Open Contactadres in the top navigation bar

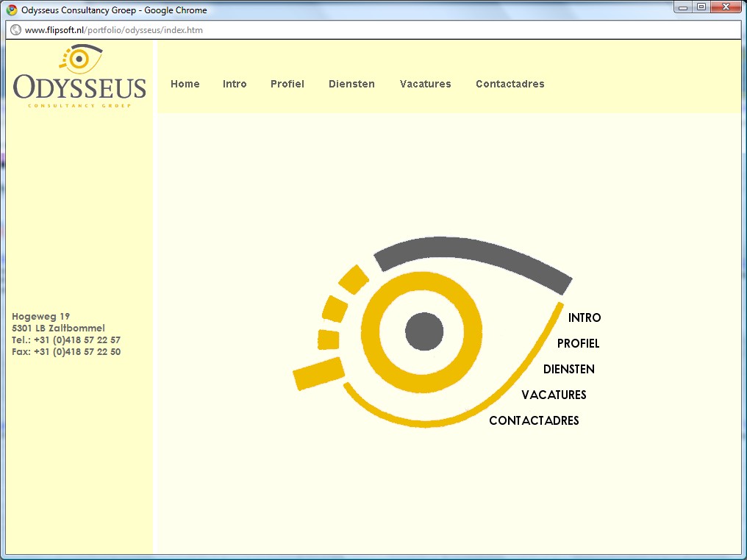pyautogui.click(x=510, y=84)
